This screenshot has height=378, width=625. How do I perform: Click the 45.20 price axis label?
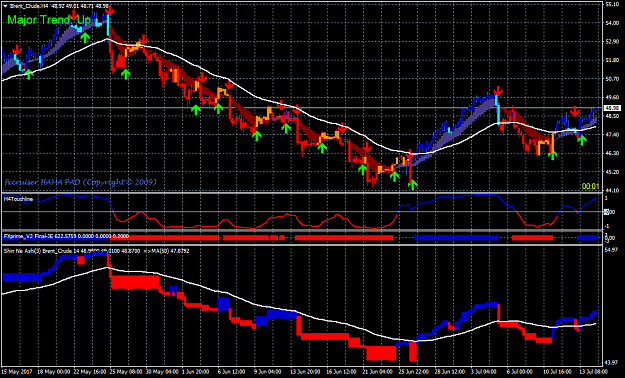611,171
